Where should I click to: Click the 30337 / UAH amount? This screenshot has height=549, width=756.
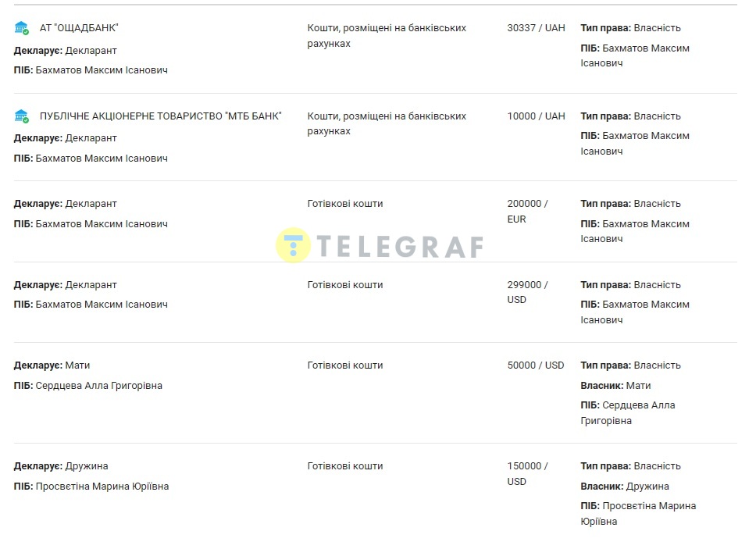pos(536,28)
